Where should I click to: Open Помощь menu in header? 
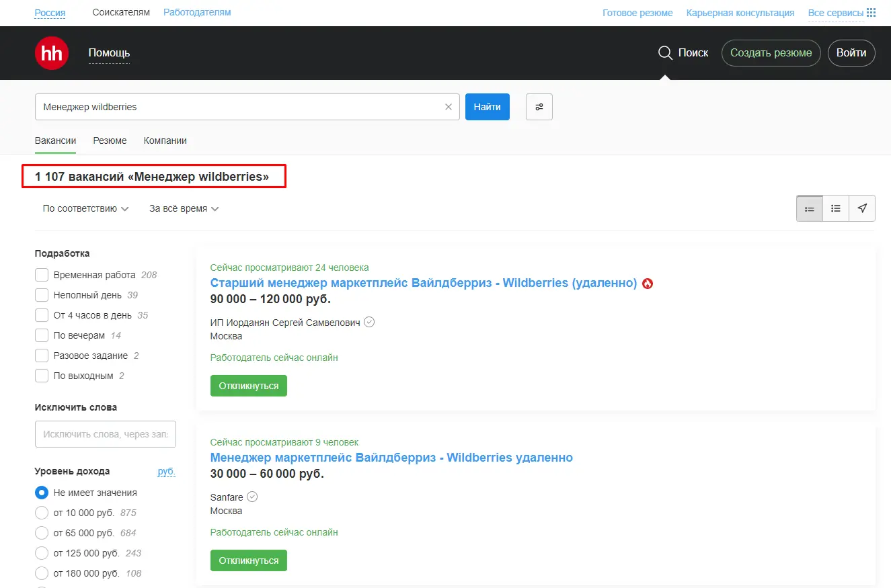coord(109,53)
